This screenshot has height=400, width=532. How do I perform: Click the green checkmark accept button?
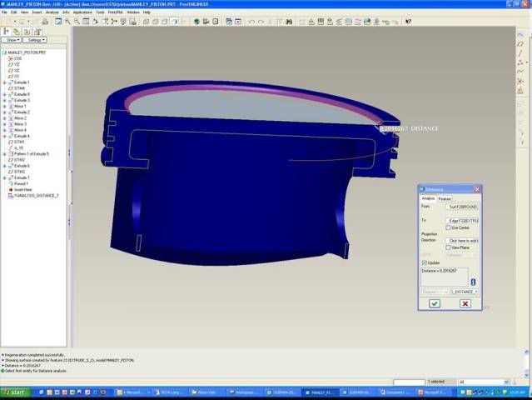pyautogui.click(x=434, y=303)
